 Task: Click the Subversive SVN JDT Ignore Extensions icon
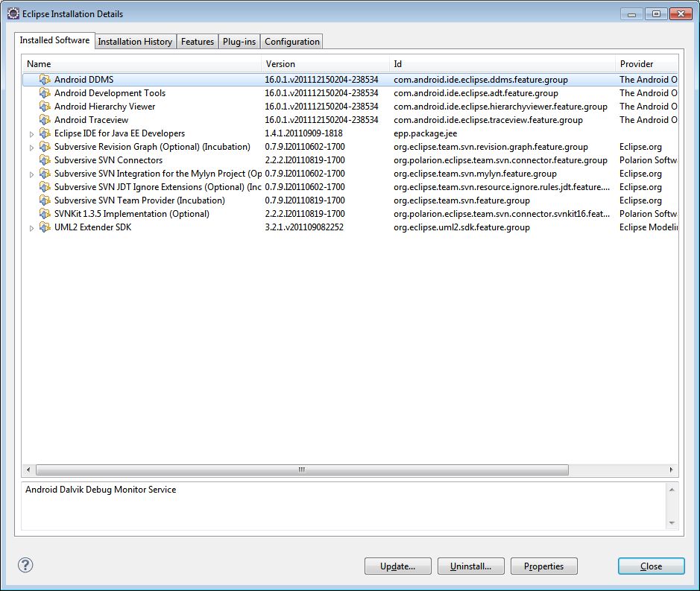click(45, 186)
